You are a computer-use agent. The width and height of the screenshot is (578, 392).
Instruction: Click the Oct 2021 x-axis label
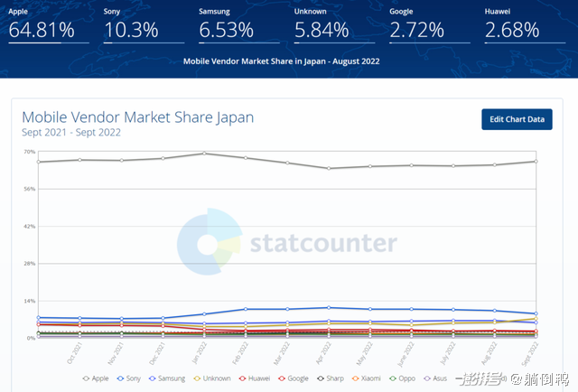[x=74, y=353]
